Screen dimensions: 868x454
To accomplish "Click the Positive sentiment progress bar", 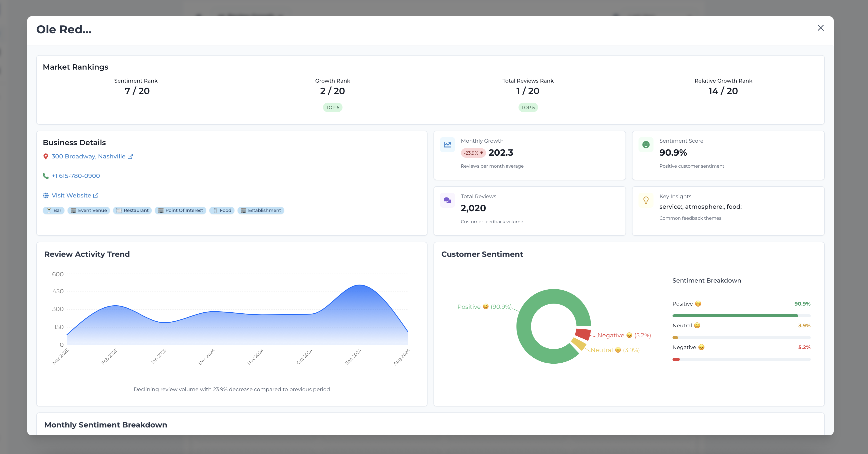I will coord(741,316).
